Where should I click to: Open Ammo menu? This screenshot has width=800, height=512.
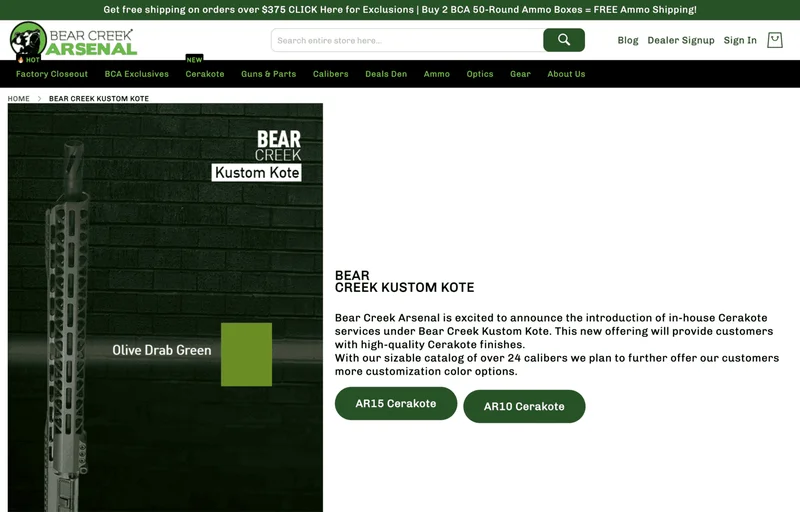coord(437,74)
